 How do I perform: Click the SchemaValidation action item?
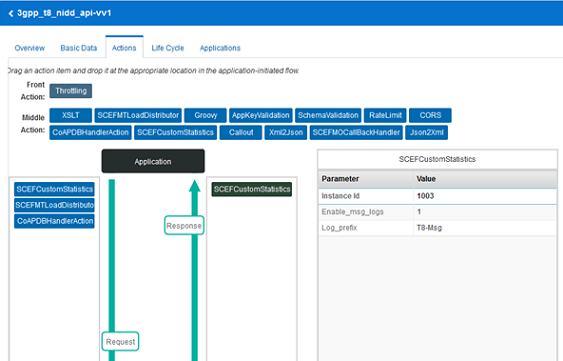[328, 115]
